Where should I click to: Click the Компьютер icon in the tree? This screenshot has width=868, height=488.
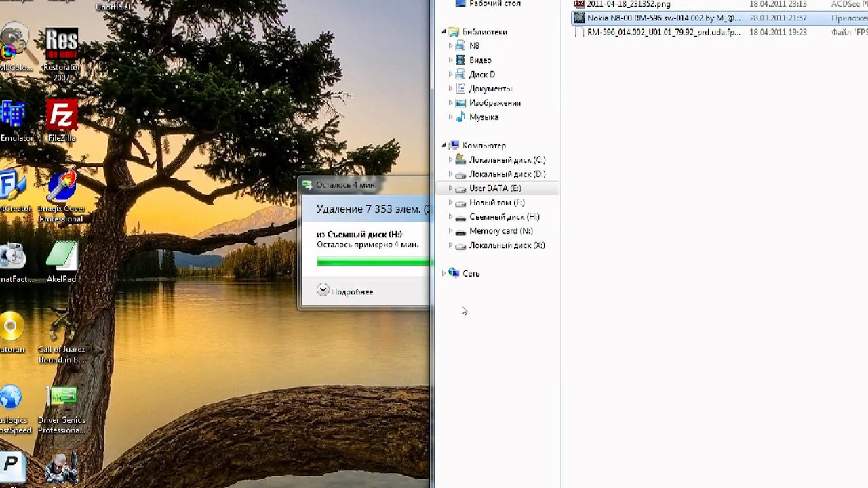point(454,145)
